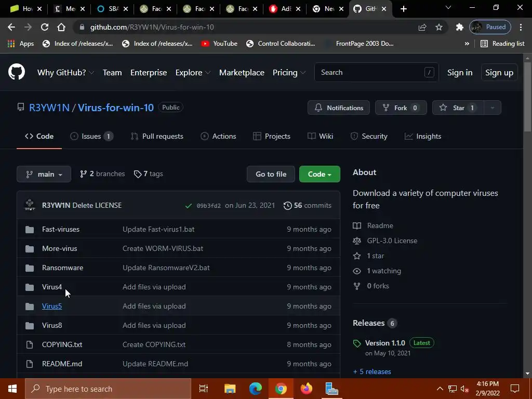
Task: Open the Insights tab
Action: coord(423,136)
